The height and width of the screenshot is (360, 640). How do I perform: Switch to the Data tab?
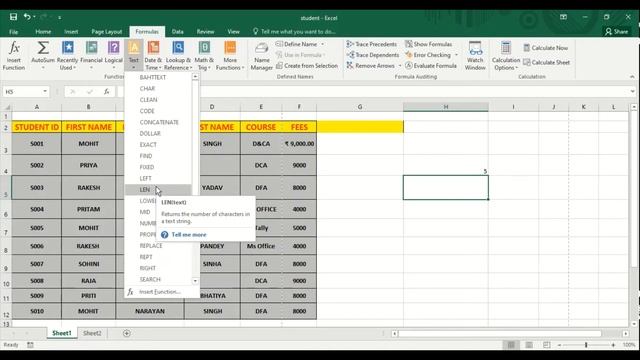pos(178,31)
